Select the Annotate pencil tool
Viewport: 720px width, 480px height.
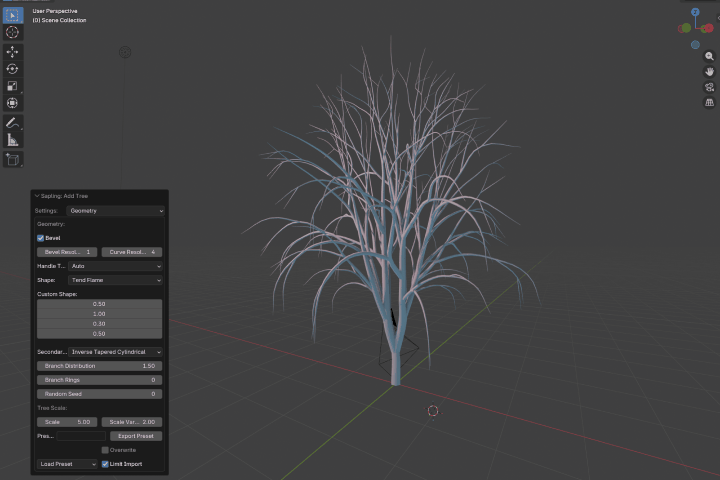(x=12, y=123)
